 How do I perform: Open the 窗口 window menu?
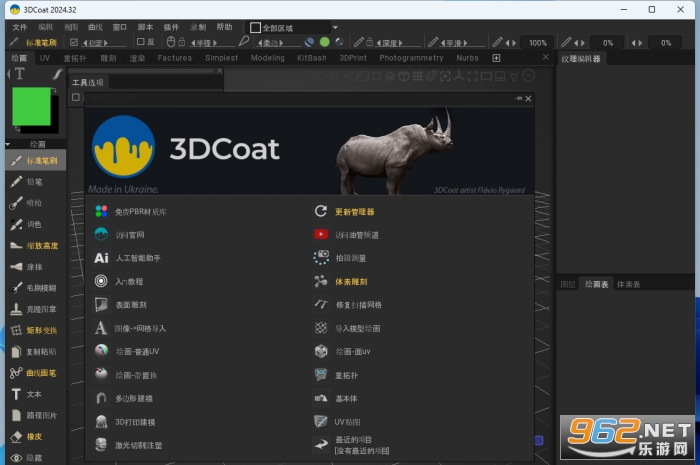click(x=120, y=27)
